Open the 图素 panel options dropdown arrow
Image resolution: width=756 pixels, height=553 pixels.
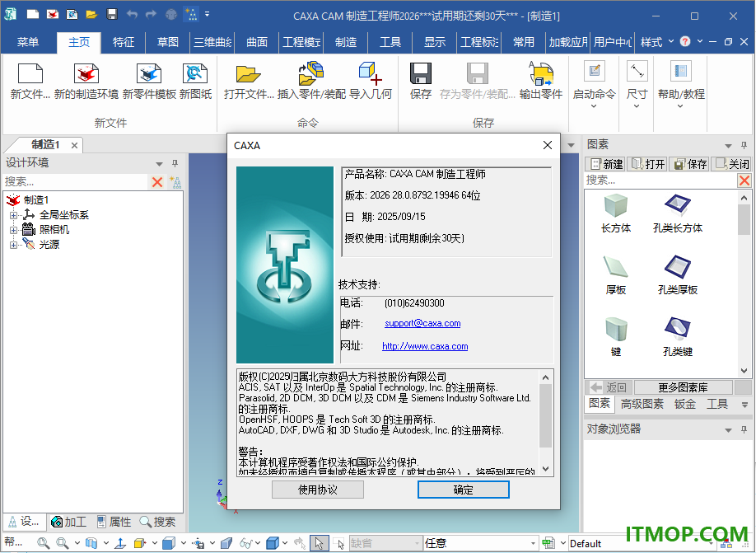pyautogui.click(x=728, y=145)
